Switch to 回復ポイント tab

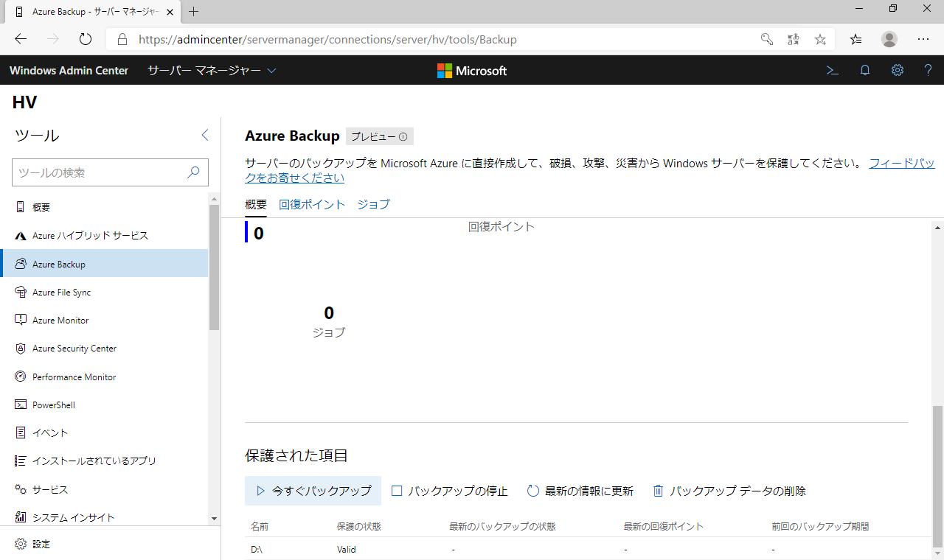point(312,205)
